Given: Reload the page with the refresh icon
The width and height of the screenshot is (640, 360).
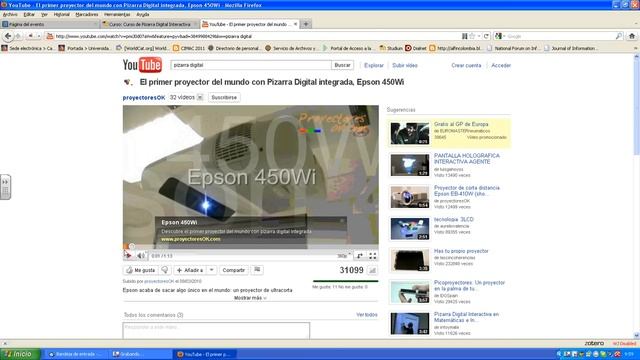Looking at the screenshot, I should click(x=486, y=36).
